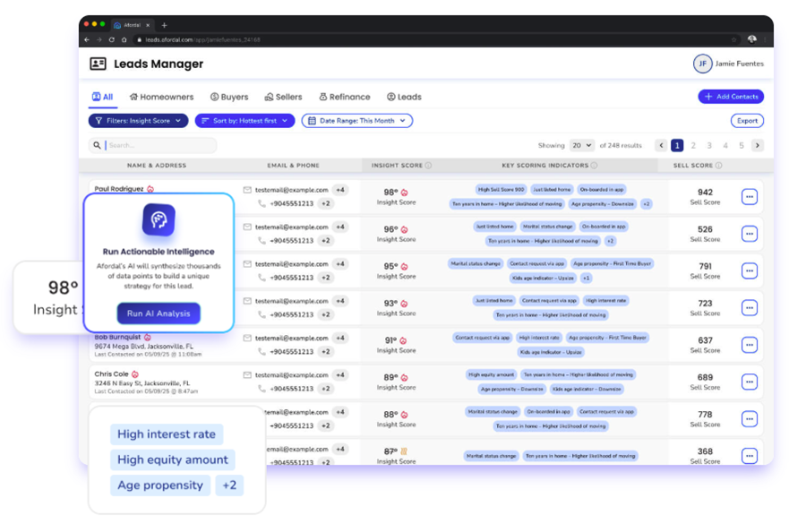Expand the +4 emails in Paul Rodriguez row
The height and width of the screenshot is (532, 806).
click(340, 190)
